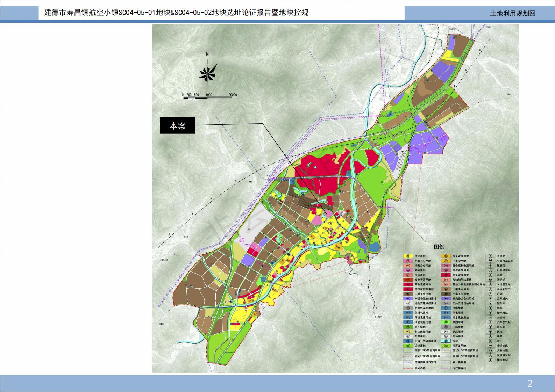Click the map scale bar
This screenshot has width=555, height=392.
[209, 96]
